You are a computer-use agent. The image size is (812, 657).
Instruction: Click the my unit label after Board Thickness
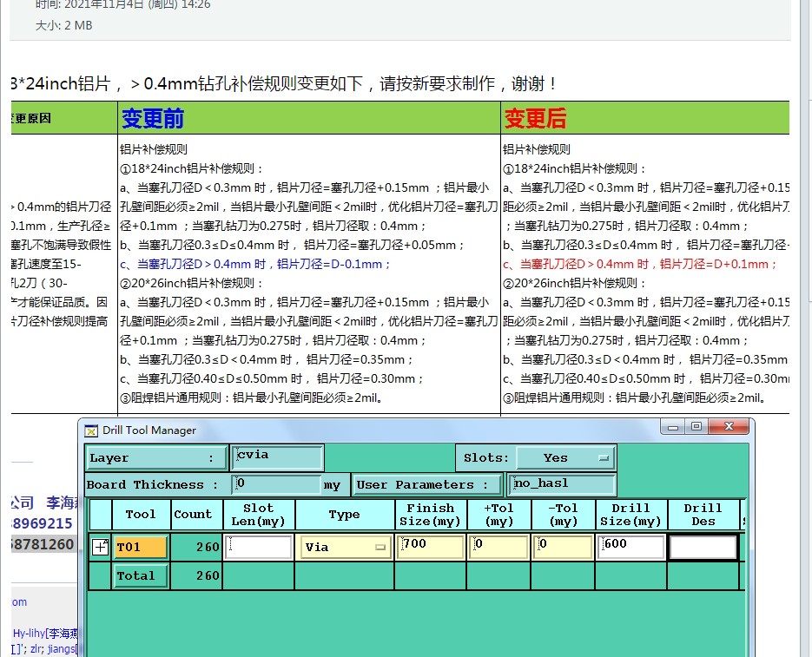(x=332, y=485)
